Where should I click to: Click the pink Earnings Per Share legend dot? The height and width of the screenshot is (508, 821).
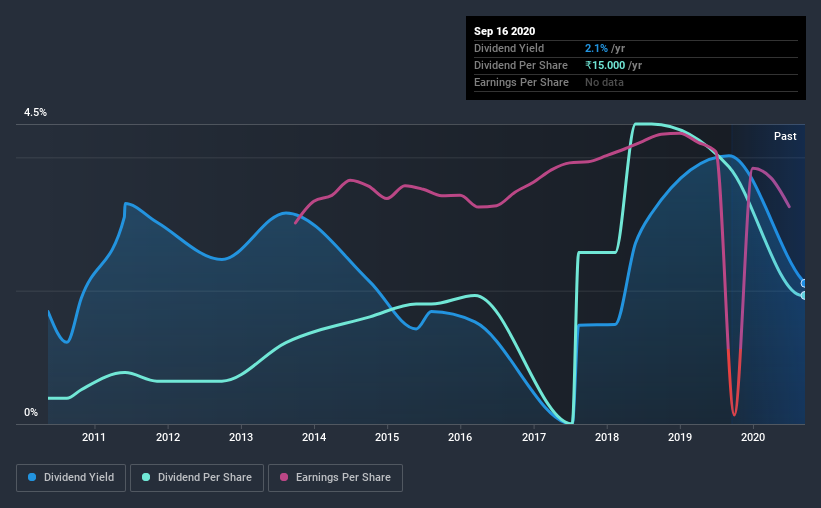284,477
